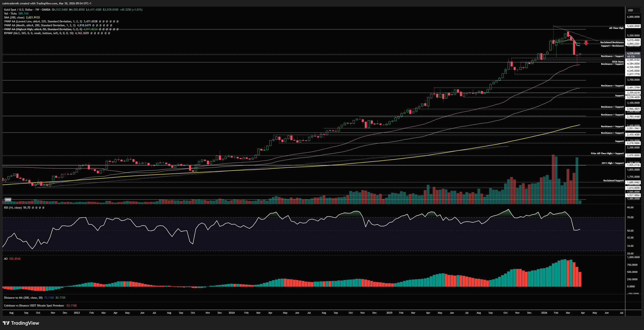
Task: Click the current price label 4,539.0100
Action: pos(633,53)
